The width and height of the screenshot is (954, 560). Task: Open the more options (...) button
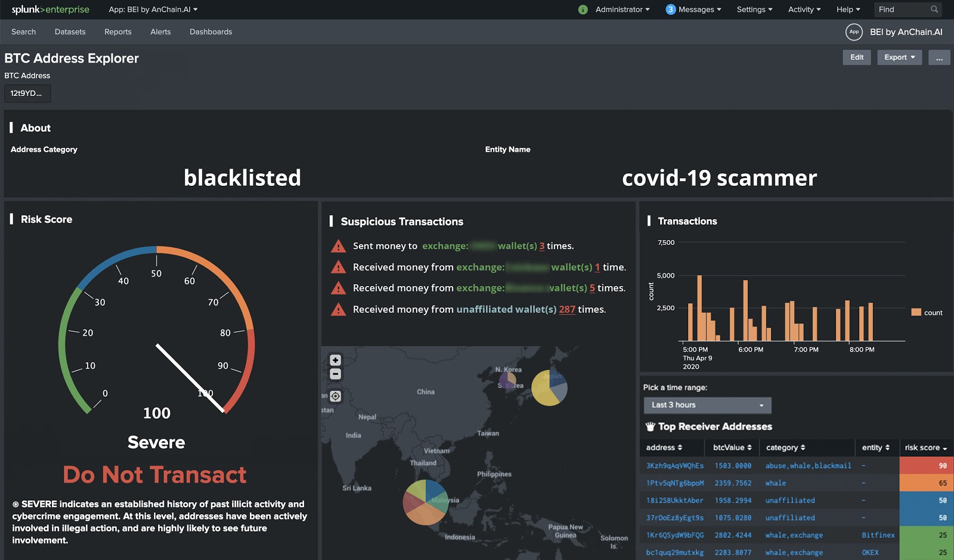click(939, 57)
